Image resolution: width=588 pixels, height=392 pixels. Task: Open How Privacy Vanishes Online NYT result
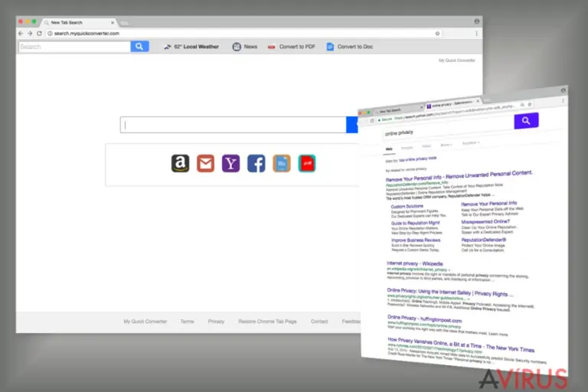[x=461, y=345]
